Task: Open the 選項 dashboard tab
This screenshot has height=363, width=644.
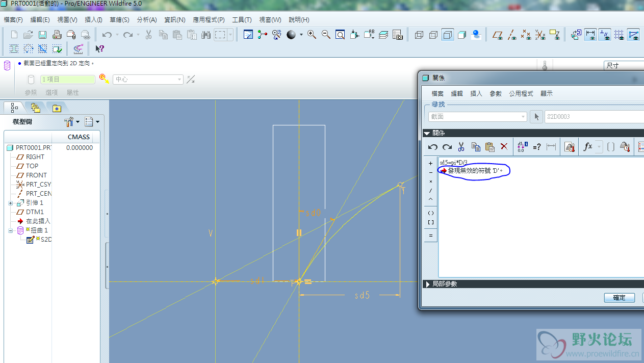Action: pos(51,93)
